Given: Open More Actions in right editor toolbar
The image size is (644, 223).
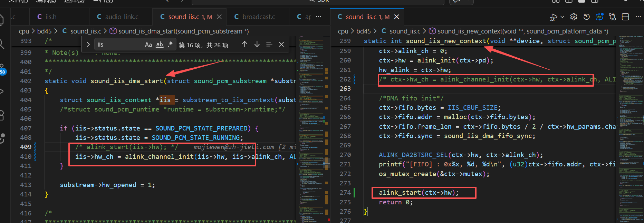Looking at the screenshot, I should click(638, 17).
